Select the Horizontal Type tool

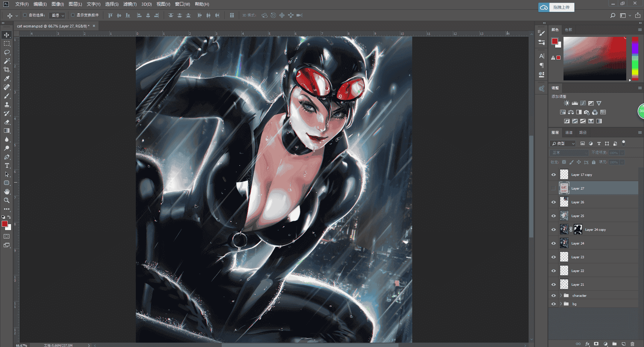[7, 165]
